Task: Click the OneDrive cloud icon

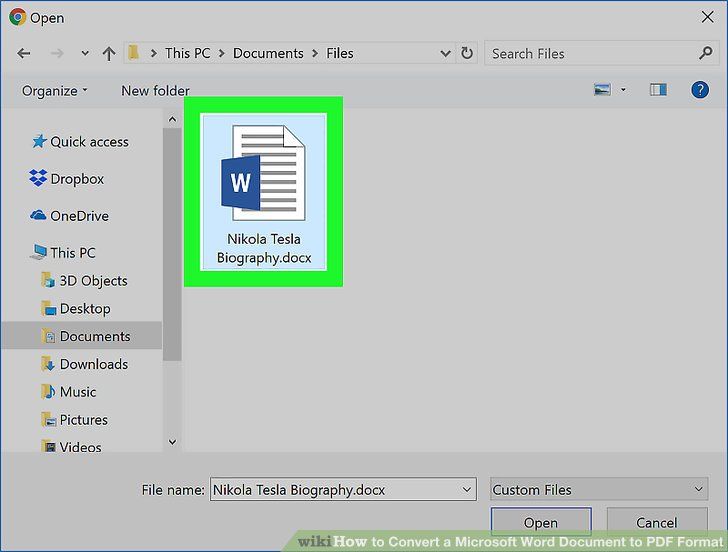Action: coord(38,215)
